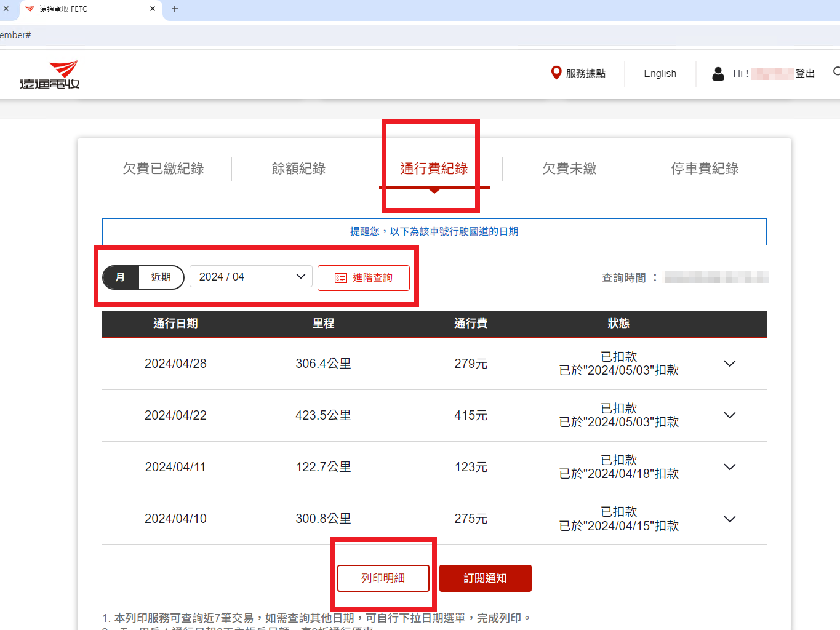Open the 停車費紀錄 tab
Viewport: 840px width, 630px height.
click(705, 169)
